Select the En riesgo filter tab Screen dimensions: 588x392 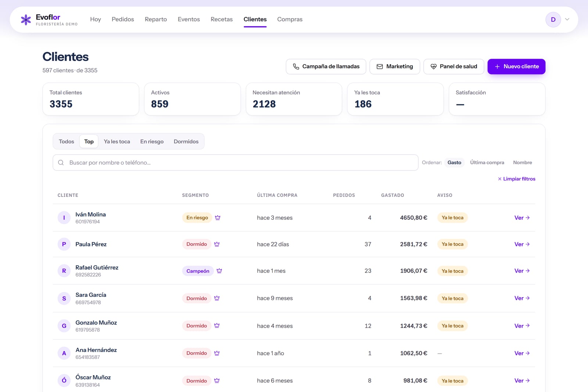pos(152,141)
